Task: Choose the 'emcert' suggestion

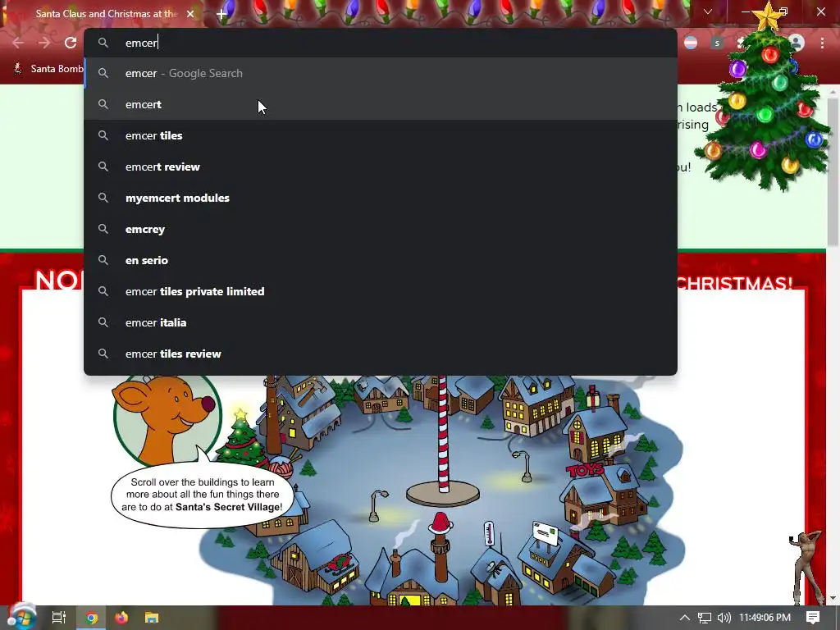Action: [381, 104]
